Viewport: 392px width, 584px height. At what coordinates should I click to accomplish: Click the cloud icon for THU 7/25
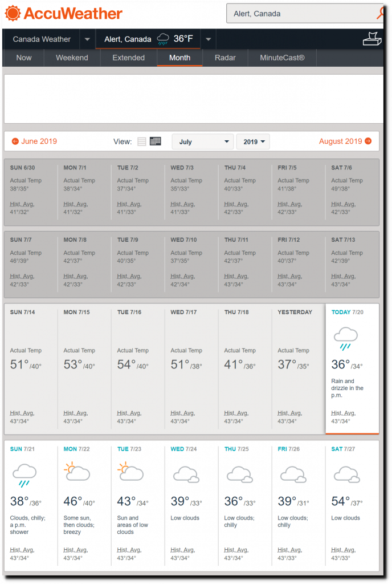point(240,474)
